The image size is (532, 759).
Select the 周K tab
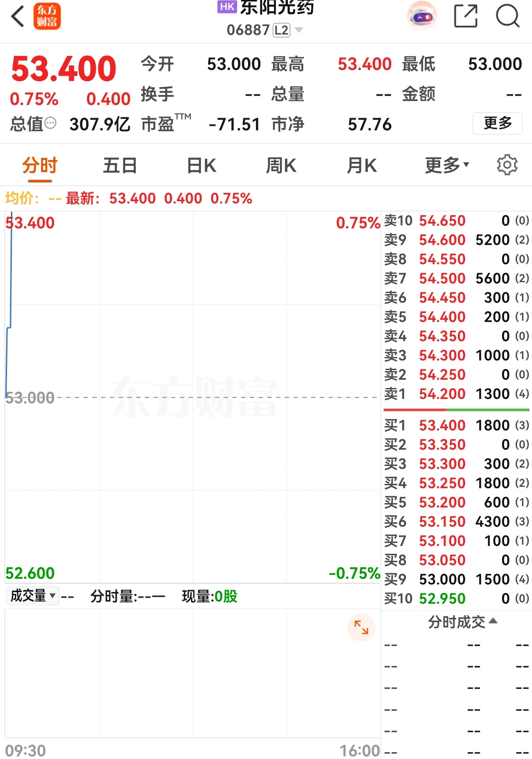pyautogui.click(x=281, y=166)
